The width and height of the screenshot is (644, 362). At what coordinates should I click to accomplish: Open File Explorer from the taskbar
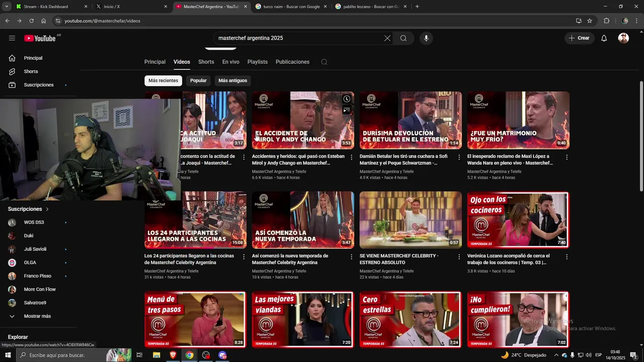tap(156, 355)
